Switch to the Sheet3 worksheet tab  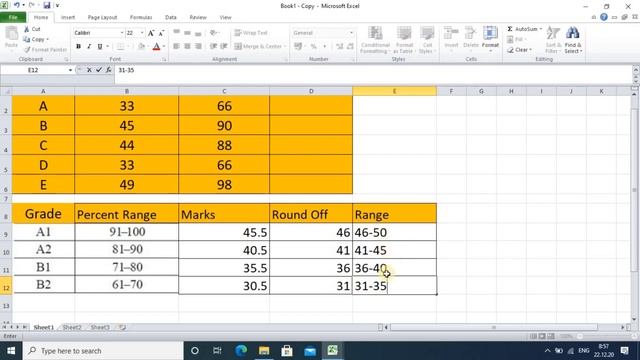(100, 327)
